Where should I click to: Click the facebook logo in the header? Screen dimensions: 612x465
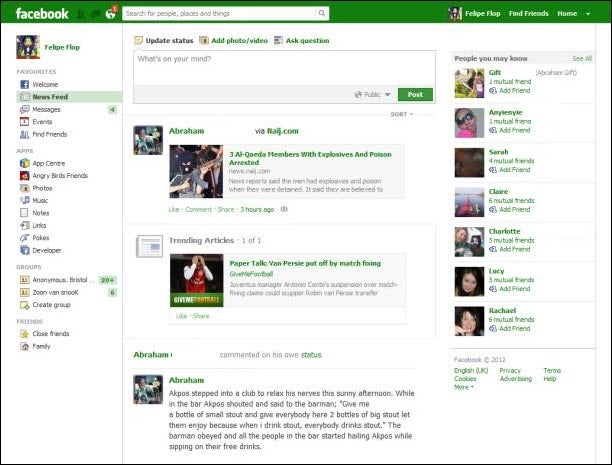42,14
